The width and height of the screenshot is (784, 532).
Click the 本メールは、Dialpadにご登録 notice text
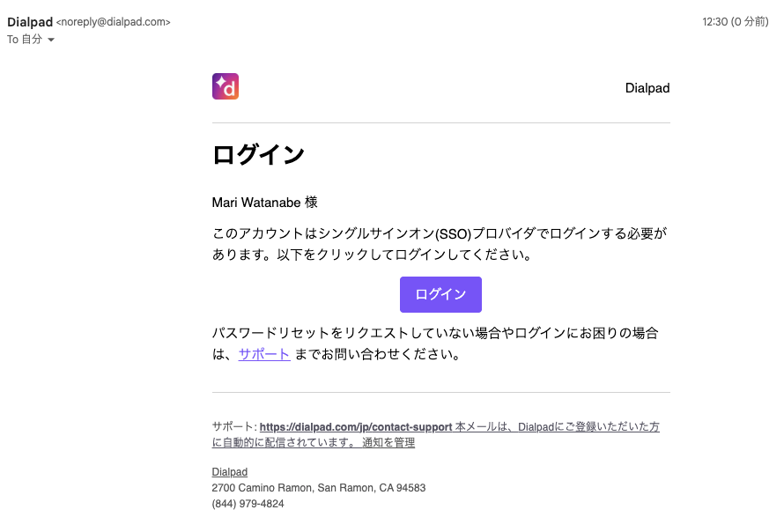[435, 434]
